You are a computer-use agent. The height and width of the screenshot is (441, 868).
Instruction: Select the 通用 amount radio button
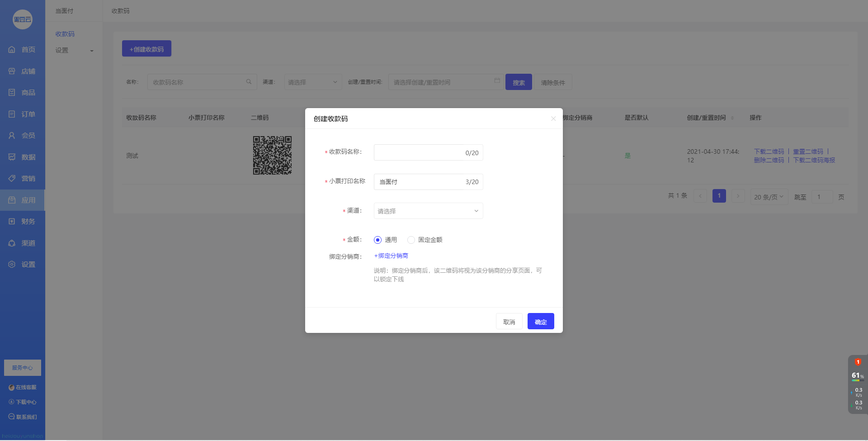click(x=378, y=240)
